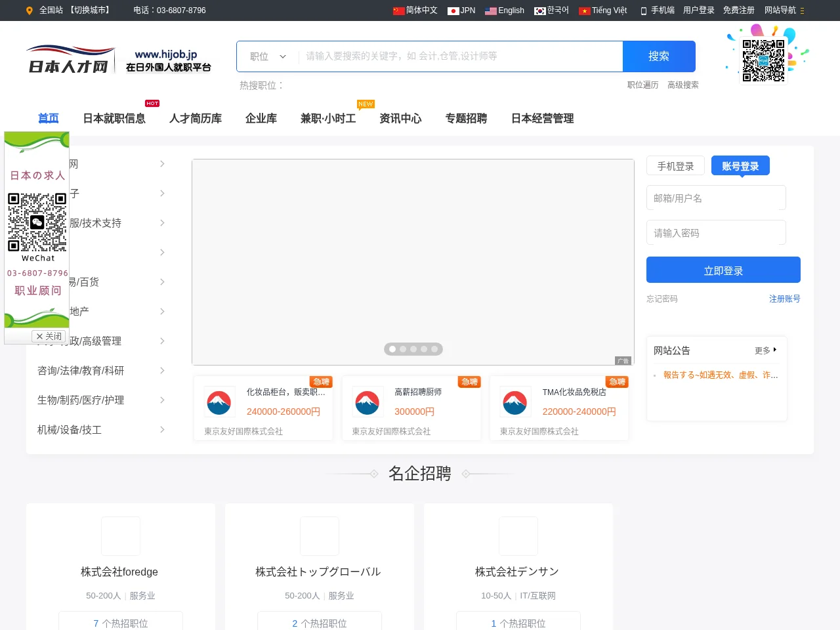Screen dimensions: 840x630
Task: Open the QR code in the header
Action: [763, 60]
